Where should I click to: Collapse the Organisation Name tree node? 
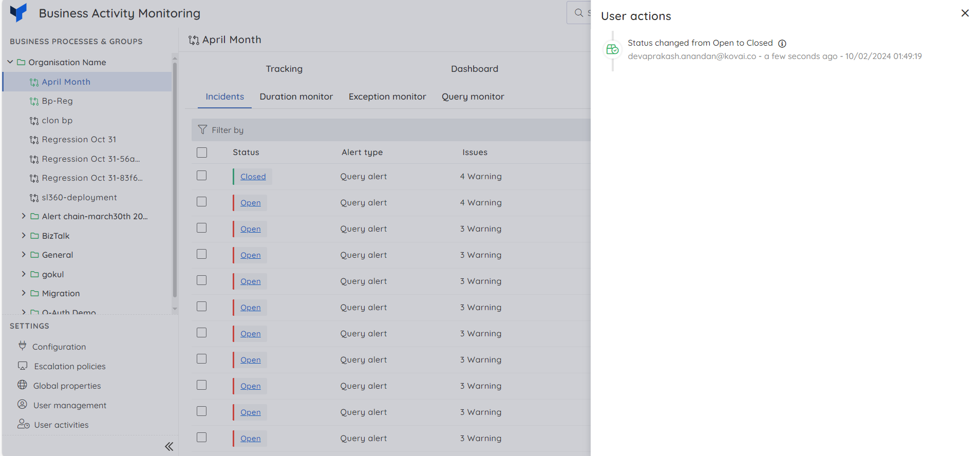10,62
